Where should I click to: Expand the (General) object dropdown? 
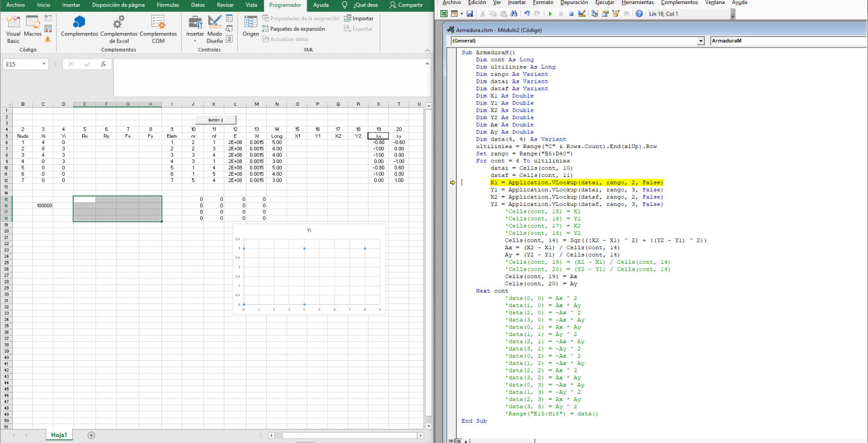[x=701, y=41]
